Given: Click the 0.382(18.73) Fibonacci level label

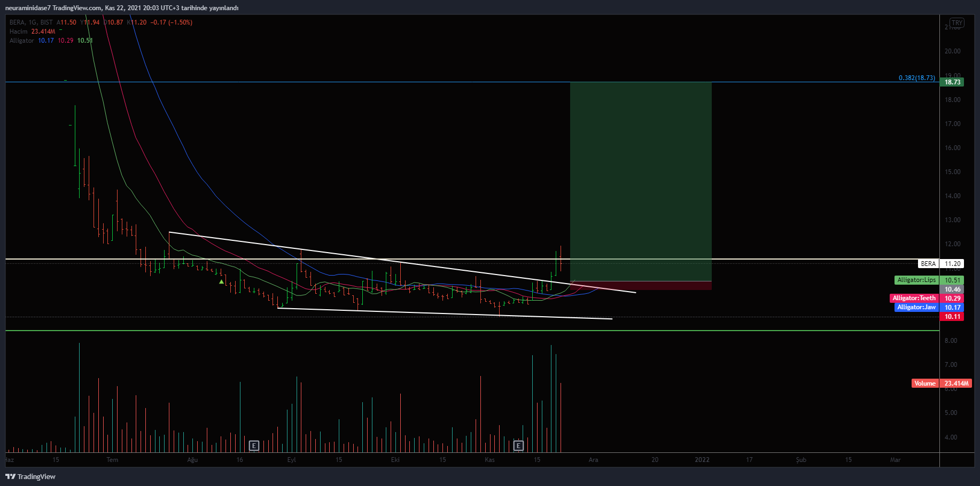Looking at the screenshot, I should (917, 78).
